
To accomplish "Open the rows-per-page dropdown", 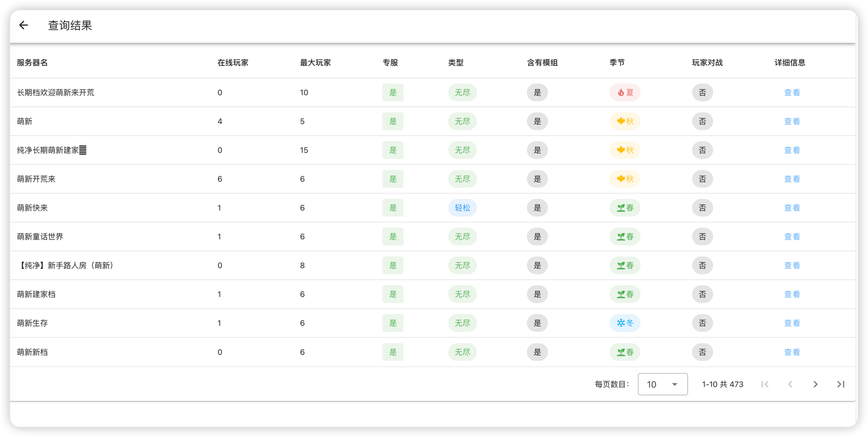I will click(x=663, y=384).
